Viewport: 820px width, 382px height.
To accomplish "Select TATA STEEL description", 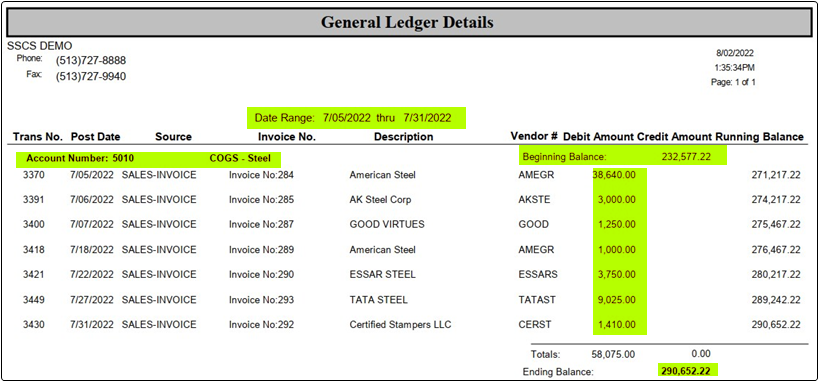I will 379,300.
